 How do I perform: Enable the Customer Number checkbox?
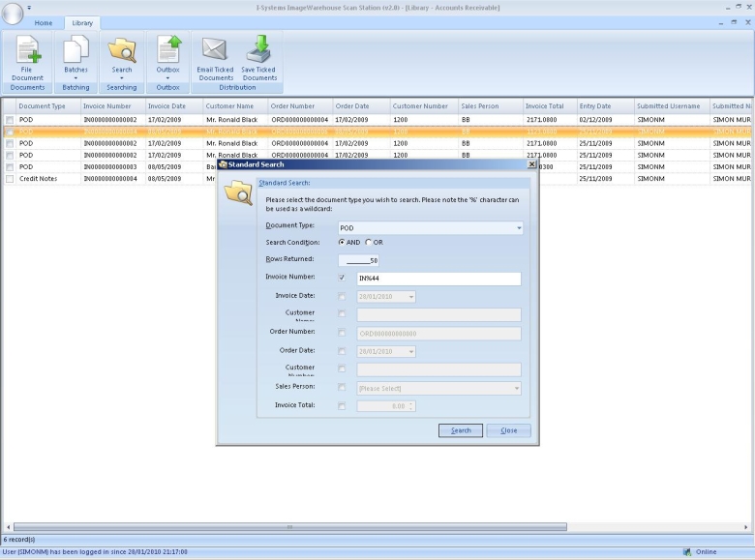(x=342, y=368)
